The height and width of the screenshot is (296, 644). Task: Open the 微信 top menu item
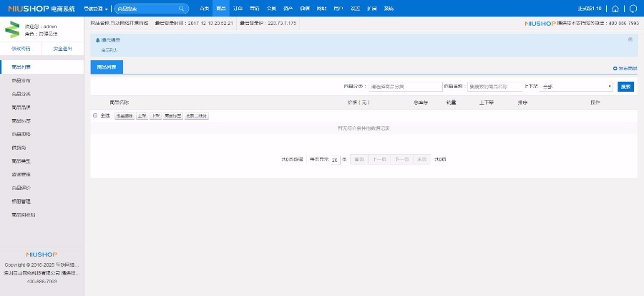[x=304, y=9]
